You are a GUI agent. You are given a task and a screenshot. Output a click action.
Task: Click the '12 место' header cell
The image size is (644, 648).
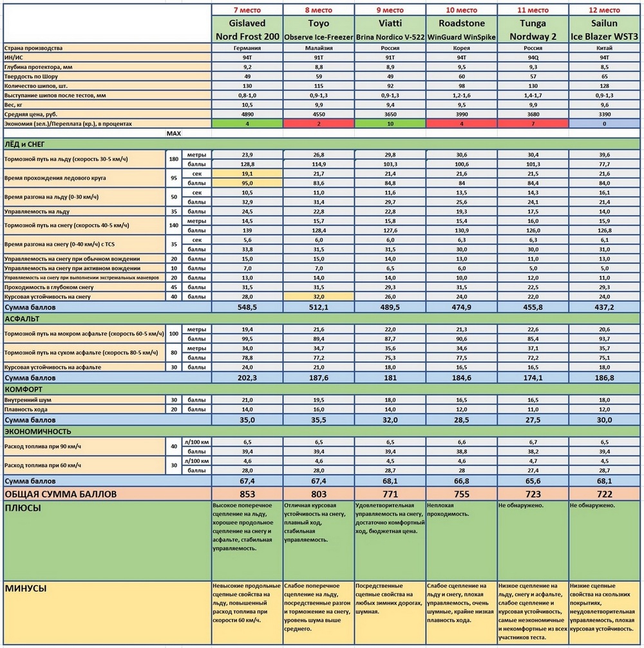(604, 10)
